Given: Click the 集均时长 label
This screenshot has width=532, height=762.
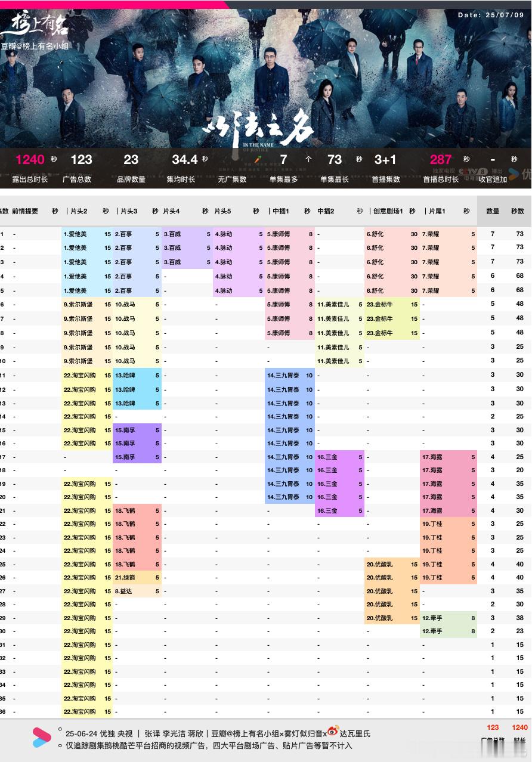Looking at the screenshot, I should point(181,179).
